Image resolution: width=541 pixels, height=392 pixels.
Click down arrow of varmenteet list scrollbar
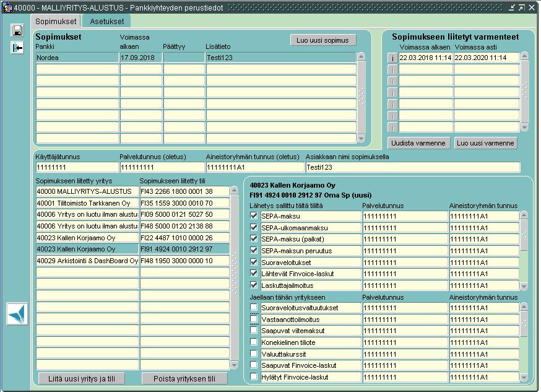[x=524, y=128]
